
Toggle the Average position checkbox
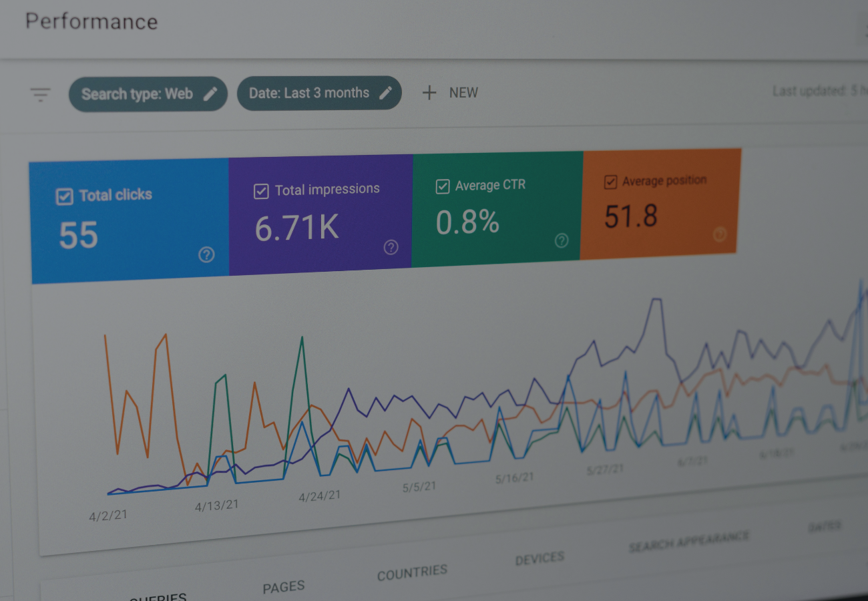(610, 182)
